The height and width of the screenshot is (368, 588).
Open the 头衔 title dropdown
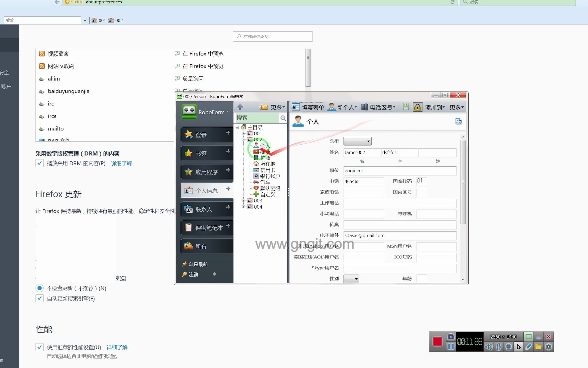[x=357, y=141]
